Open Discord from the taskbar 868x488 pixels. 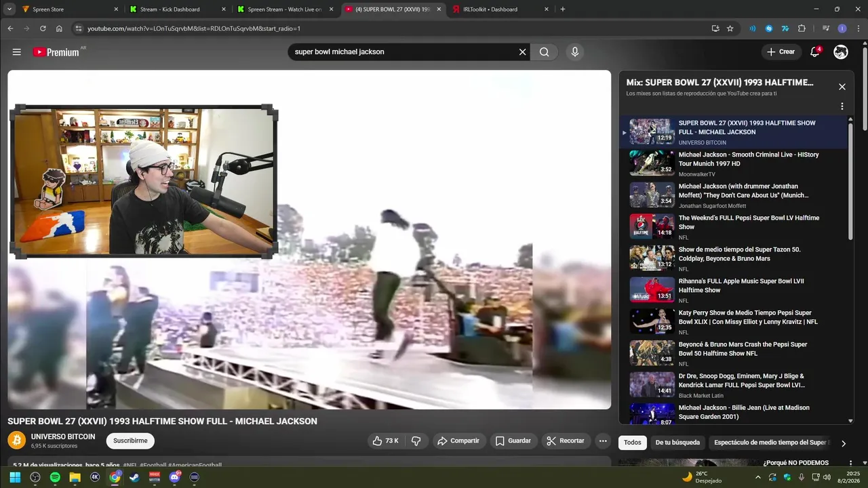pyautogui.click(x=175, y=477)
